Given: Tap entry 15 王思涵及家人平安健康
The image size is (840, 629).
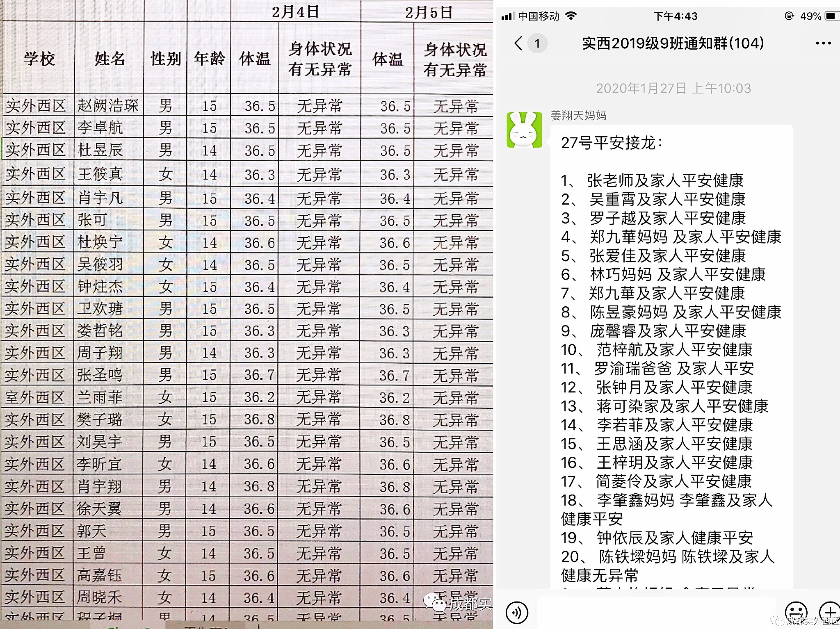Looking at the screenshot, I should coord(657,444).
